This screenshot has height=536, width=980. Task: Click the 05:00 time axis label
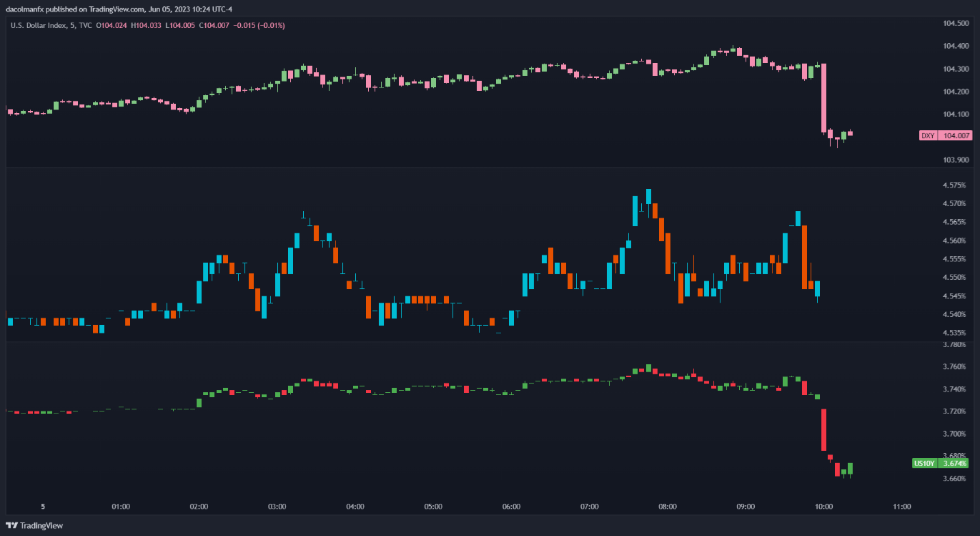pyautogui.click(x=433, y=507)
